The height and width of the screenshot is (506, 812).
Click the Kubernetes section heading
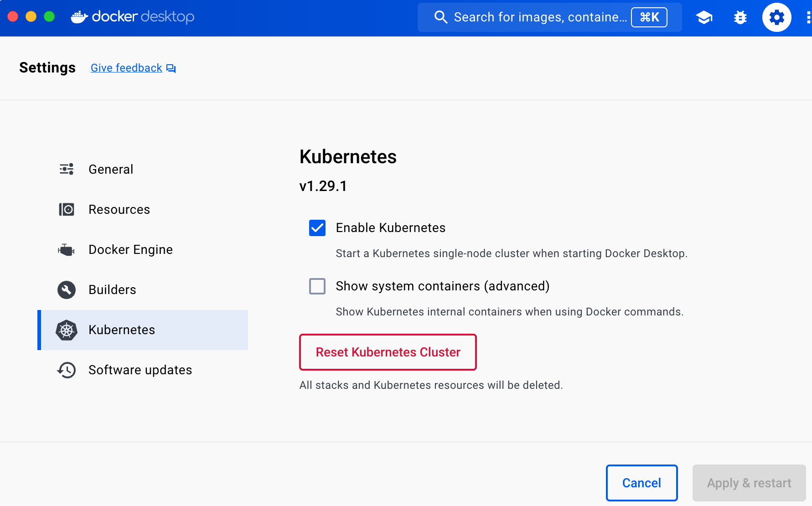348,156
